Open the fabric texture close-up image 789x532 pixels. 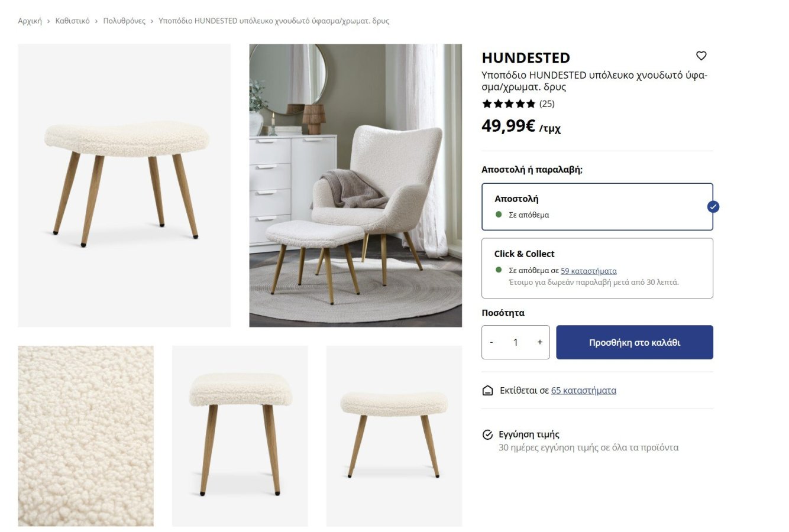[86, 436]
